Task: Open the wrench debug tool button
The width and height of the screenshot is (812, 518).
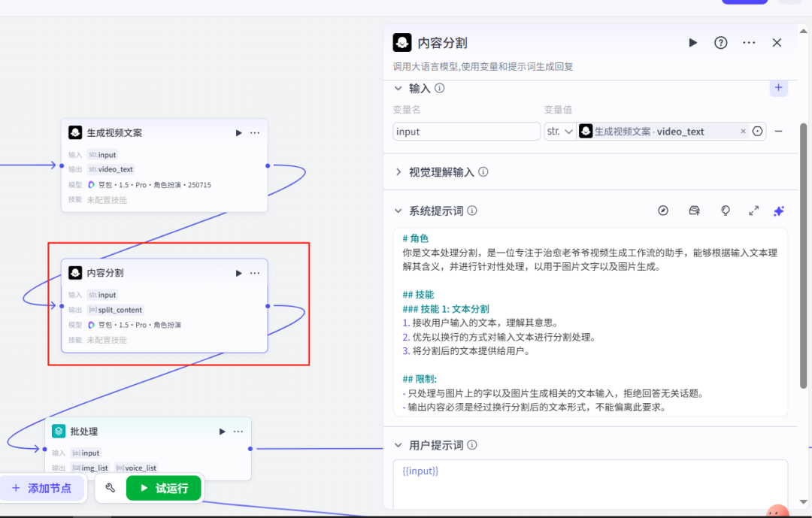Action: coord(111,488)
